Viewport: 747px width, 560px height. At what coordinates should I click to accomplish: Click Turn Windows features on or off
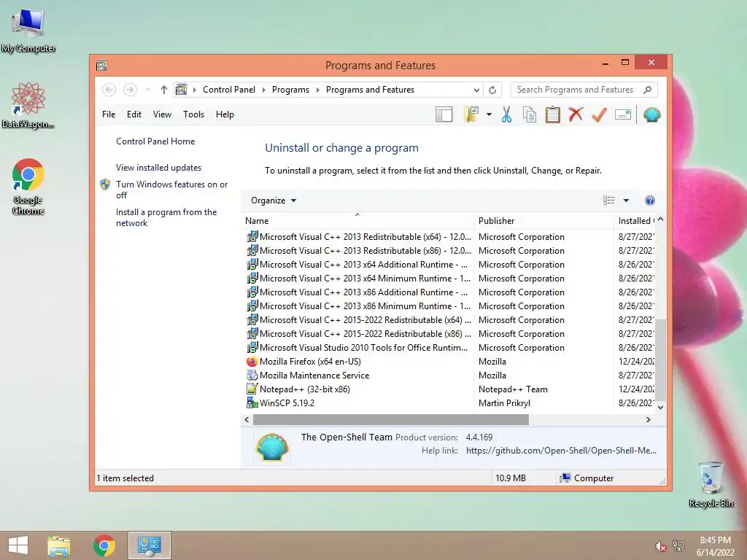[171, 190]
